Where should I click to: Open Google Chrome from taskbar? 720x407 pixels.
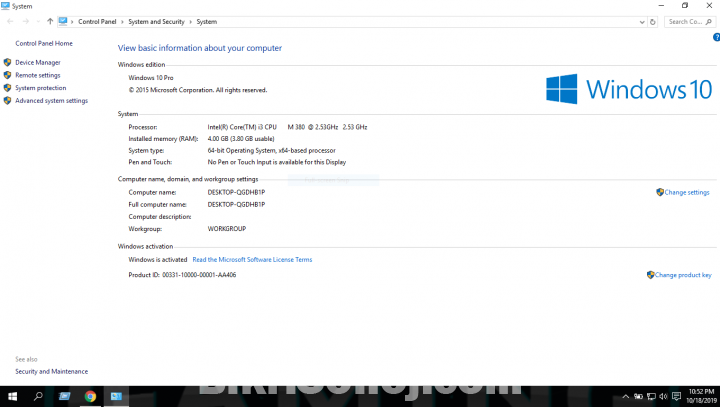[x=90, y=396]
